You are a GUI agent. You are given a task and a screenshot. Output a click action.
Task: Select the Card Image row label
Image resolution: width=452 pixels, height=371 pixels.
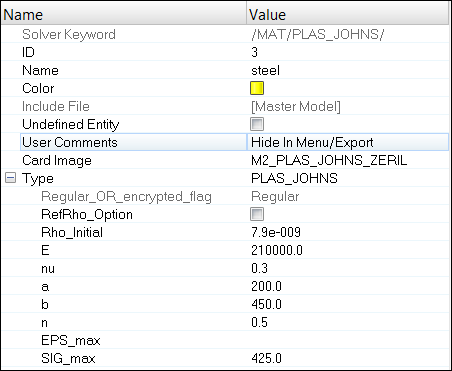[57, 160]
